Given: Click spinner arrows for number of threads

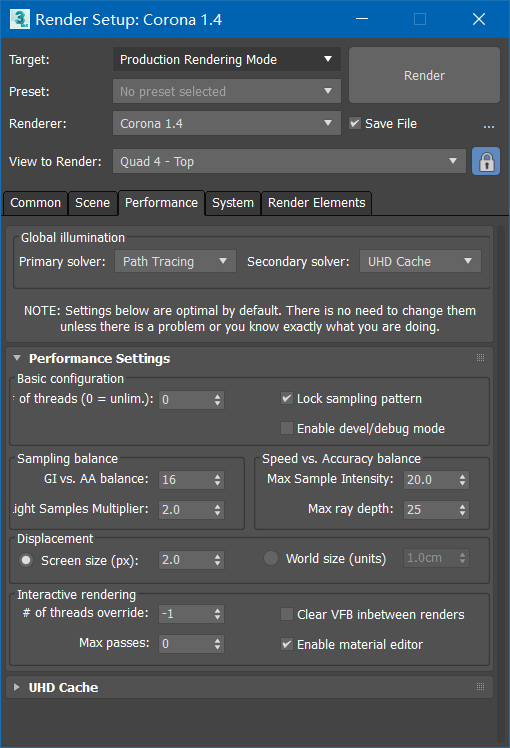Looking at the screenshot, I should (x=218, y=400).
